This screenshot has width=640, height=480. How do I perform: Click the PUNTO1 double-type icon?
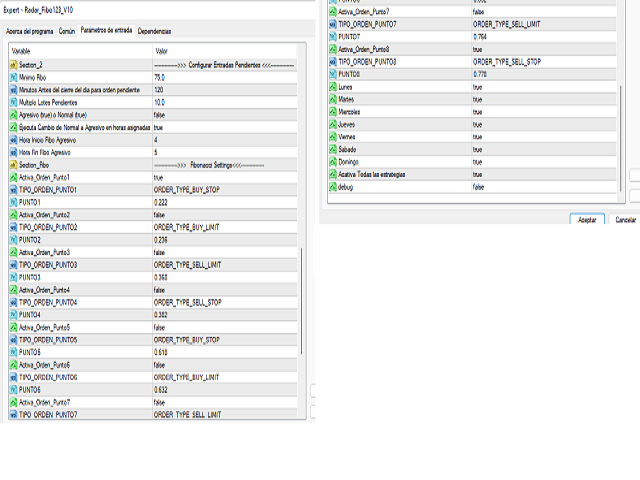(13, 202)
